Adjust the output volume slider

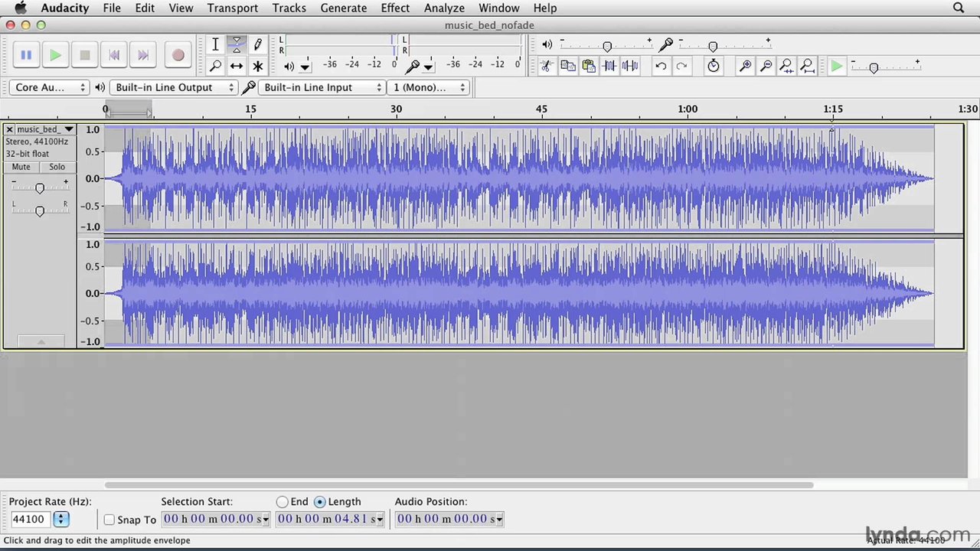point(607,47)
